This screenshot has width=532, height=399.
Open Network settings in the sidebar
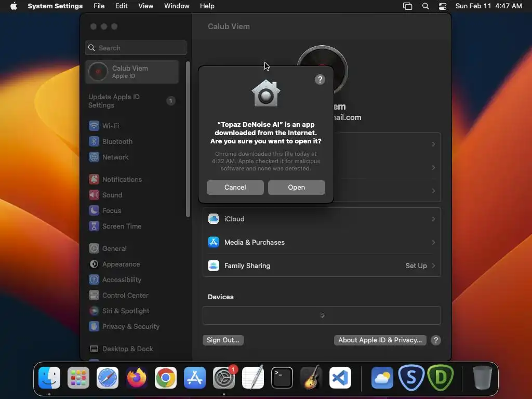132,157
